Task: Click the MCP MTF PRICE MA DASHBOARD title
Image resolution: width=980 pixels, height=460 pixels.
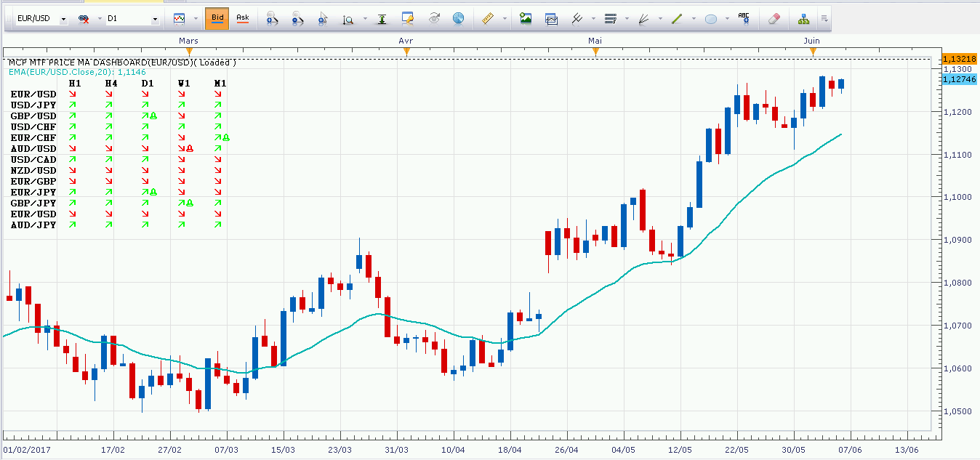Action: (122, 62)
